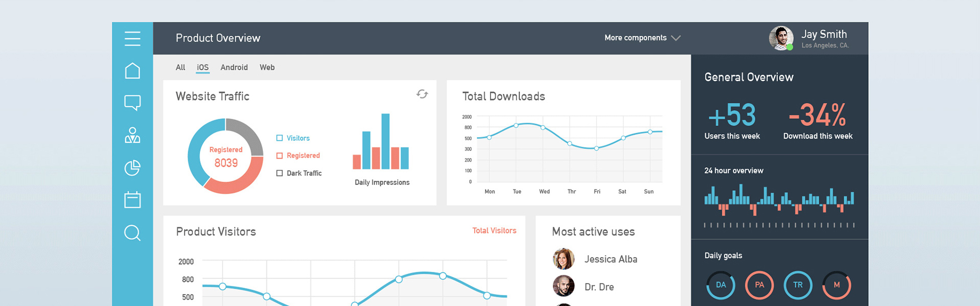Viewport: 980px width, 306px height.
Task: Open the hamburger menu in sidebar
Action: pos(132,38)
